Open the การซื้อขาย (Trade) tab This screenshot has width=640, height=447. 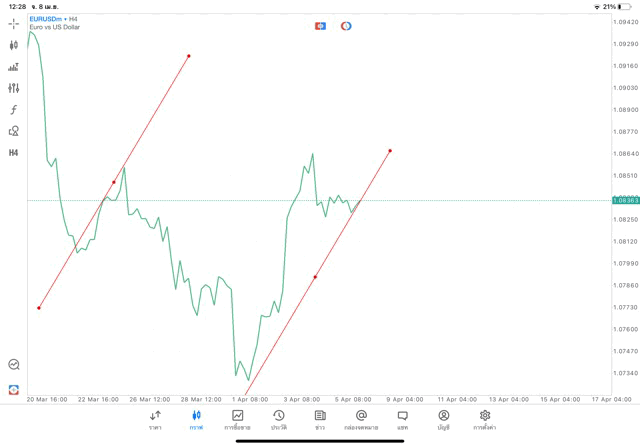[237, 419]
